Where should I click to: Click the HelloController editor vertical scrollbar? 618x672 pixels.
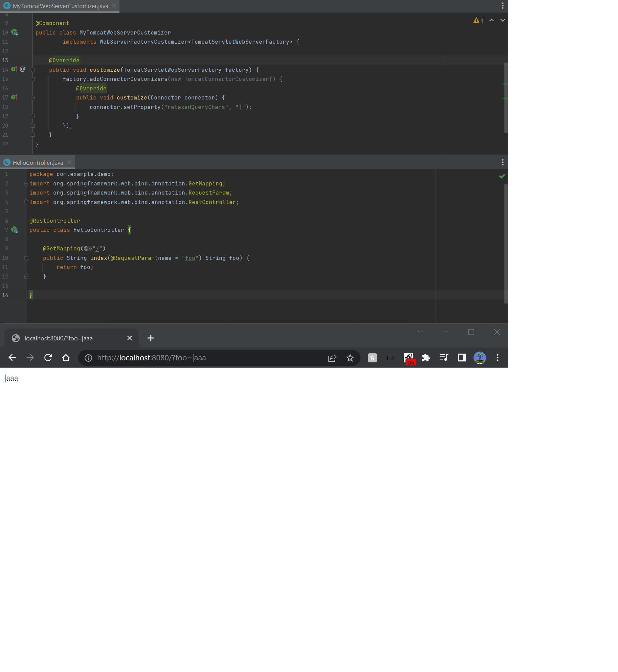coord(506,244)
